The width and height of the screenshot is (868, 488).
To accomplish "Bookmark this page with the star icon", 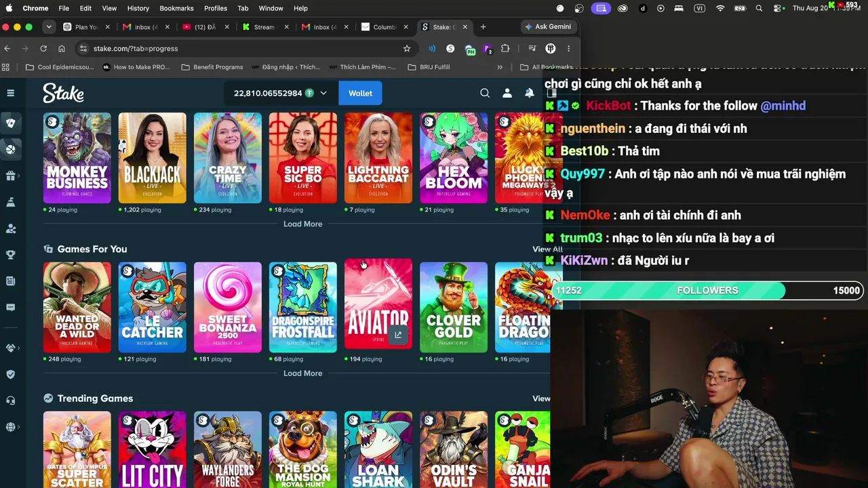I will click(x=407, y=49).
